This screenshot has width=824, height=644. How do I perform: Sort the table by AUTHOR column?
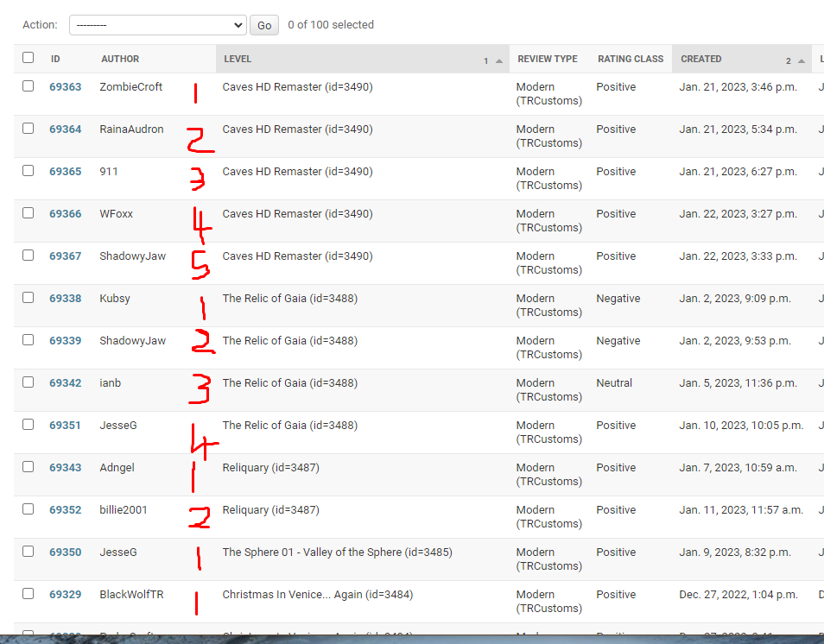119,58
